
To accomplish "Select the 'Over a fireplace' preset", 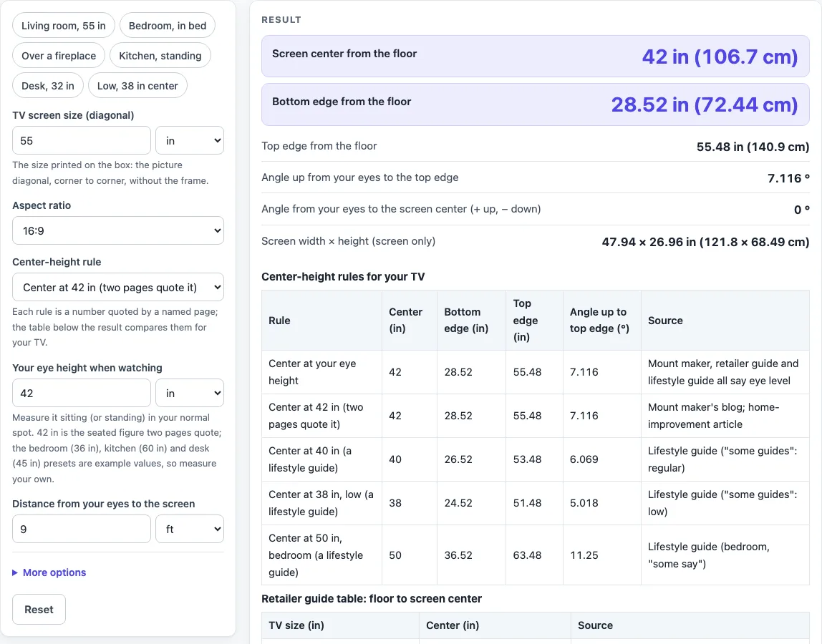I will click(x=59, y=56).
